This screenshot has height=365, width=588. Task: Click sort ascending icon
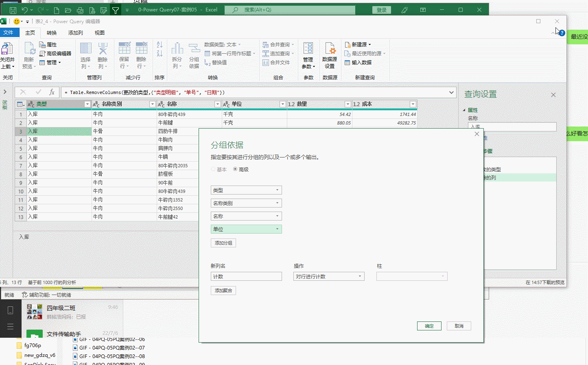click(160, 45)
